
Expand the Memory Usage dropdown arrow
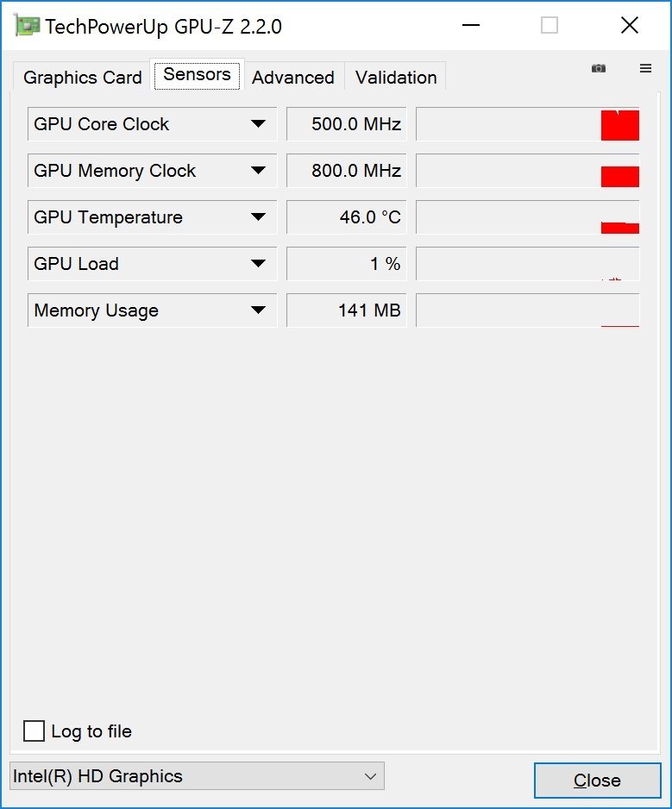tap(258, 310)
